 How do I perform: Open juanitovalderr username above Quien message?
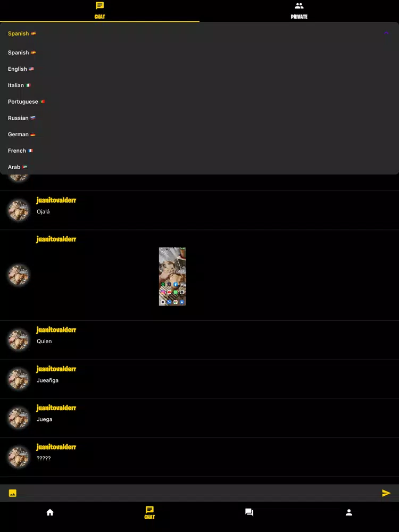click(56, 330)
